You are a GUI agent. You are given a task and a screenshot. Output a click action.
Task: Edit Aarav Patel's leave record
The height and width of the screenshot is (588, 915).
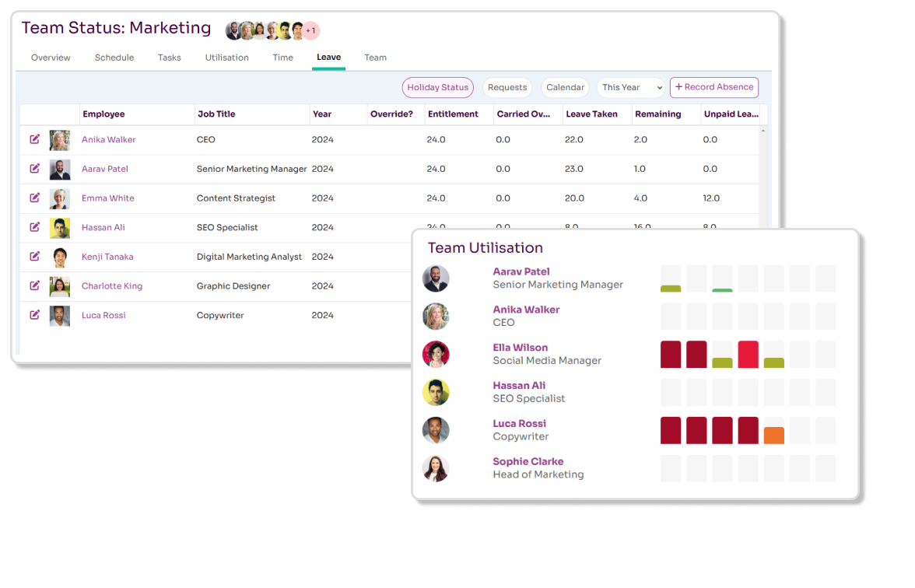34,169
